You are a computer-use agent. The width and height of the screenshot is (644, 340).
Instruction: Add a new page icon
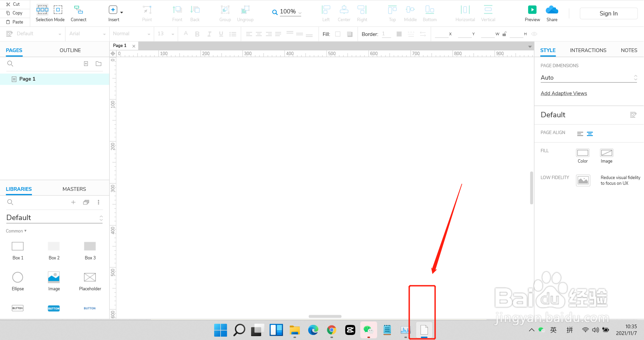click(86, 63)
